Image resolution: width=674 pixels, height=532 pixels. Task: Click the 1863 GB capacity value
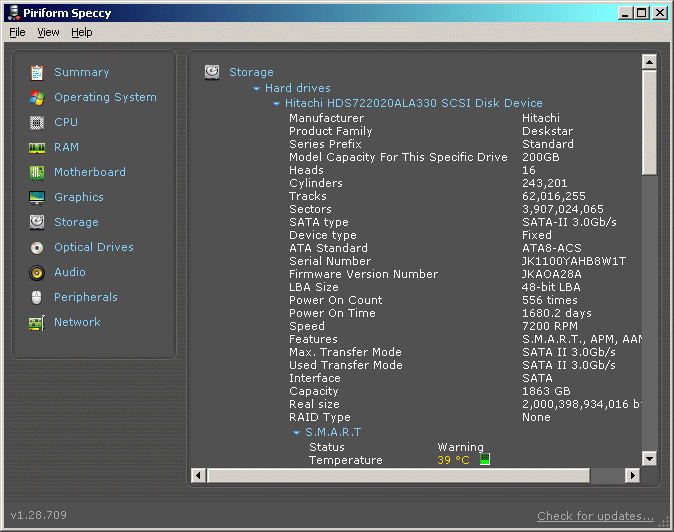[x=546, y=391]
